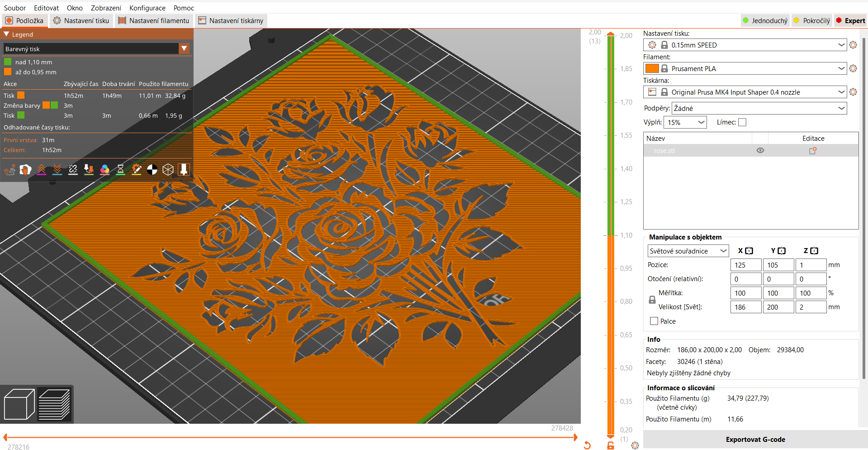Toggle seams visibility icon
The image size is (868, 450).
[73, 170]
